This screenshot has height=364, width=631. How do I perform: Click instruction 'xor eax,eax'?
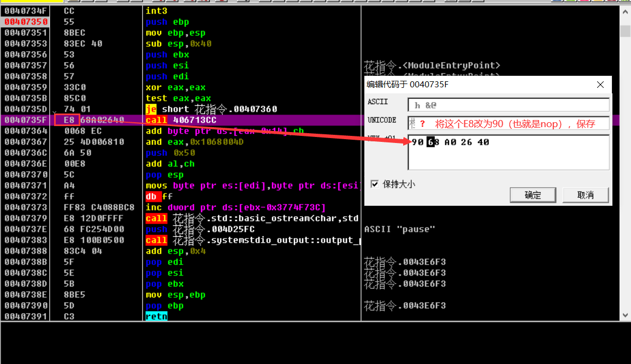(175, 87)
